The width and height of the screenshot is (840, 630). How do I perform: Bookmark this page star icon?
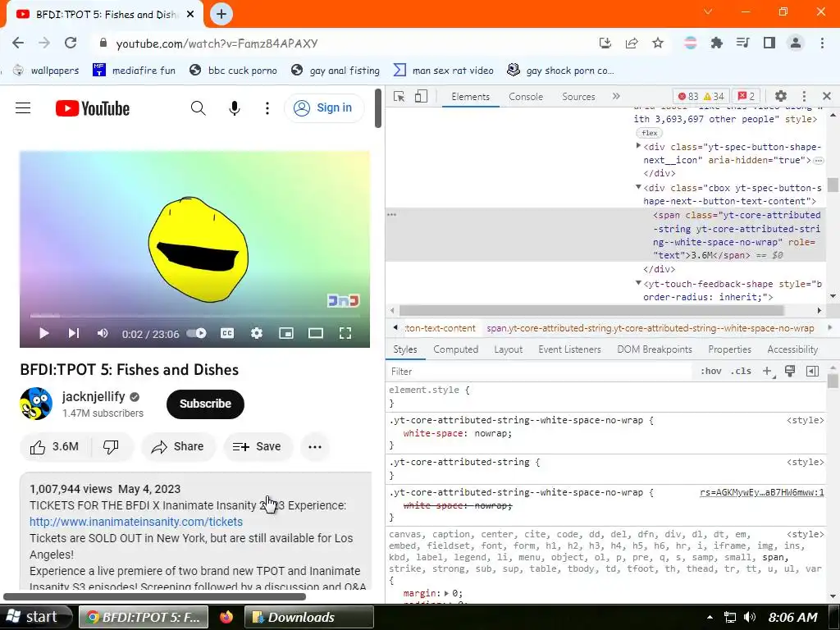pos(658,43)
